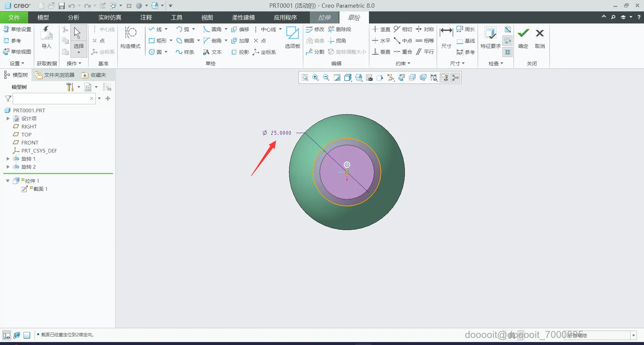The image size is (644, 345).
Task: Select the Dimension (尺寸) tool
Action: tap(446, 38)
